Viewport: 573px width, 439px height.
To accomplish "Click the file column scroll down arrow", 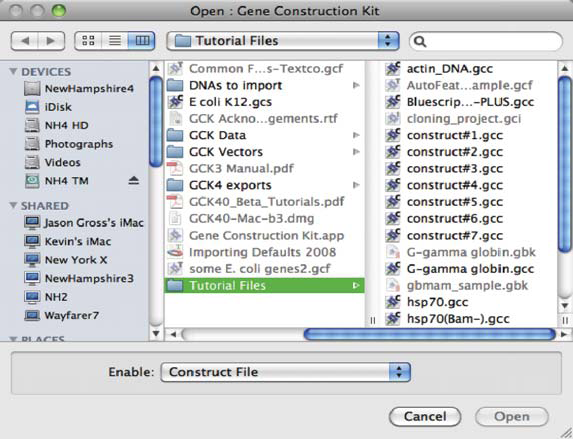I will (565, 305).
